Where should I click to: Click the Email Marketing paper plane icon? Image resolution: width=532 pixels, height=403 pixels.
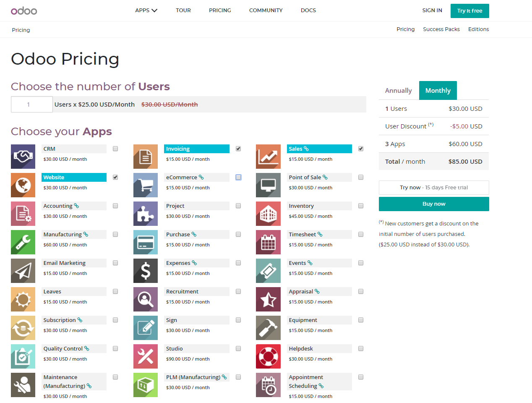tap(23, 271)
